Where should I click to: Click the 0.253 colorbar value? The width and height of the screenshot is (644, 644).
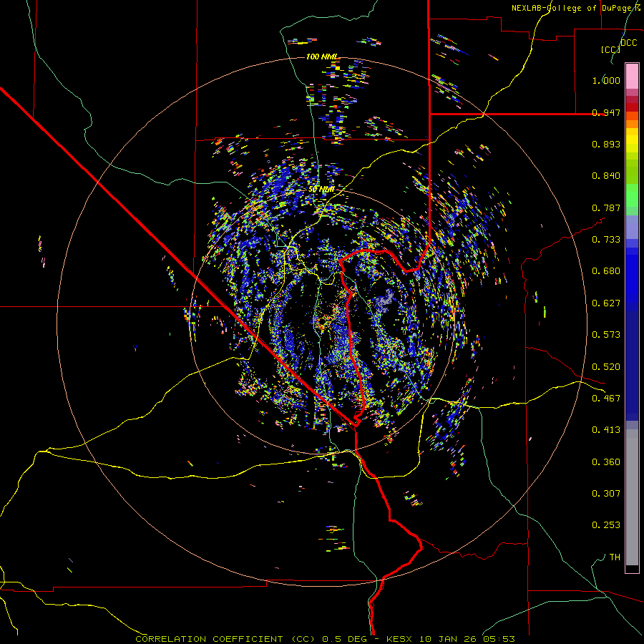point(606,525)
